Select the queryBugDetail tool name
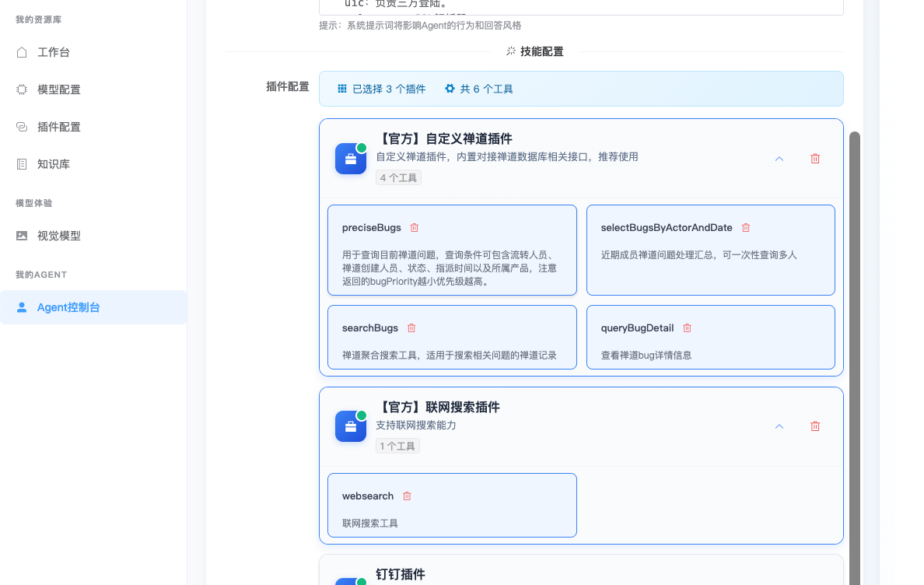This screenshot has width=924, height=585. click(x=637, y=328)
